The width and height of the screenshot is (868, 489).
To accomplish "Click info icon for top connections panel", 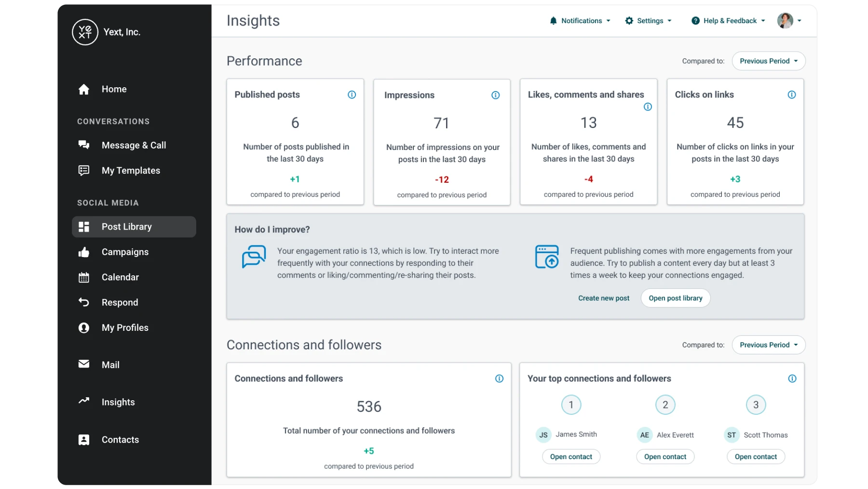I will [x=792, y=379].
